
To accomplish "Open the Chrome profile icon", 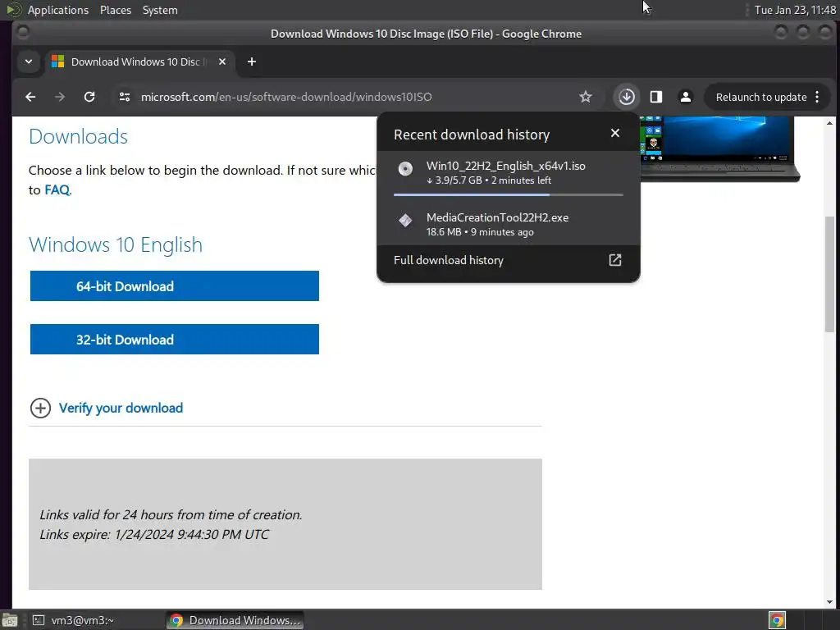I will click(x=685, y=97).
